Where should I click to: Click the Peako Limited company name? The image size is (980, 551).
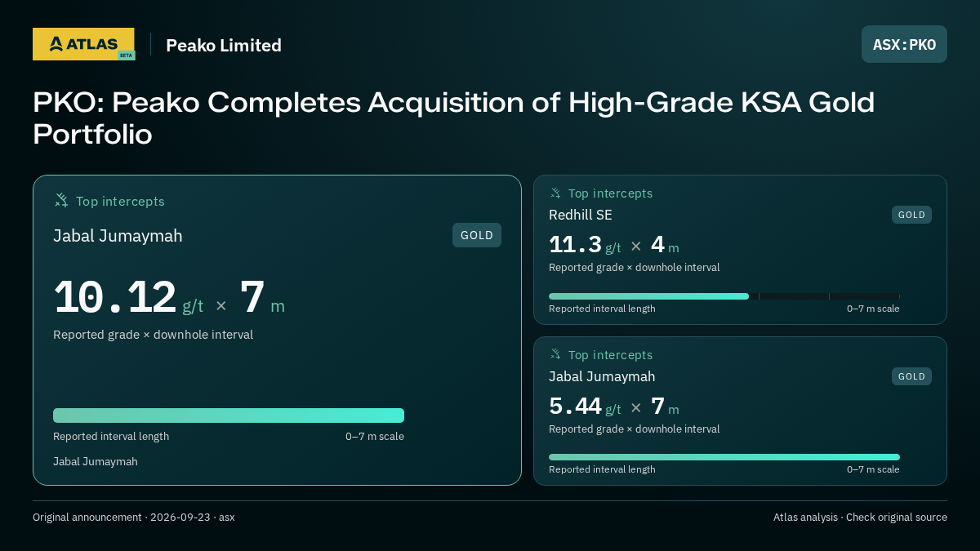[224, 46]
